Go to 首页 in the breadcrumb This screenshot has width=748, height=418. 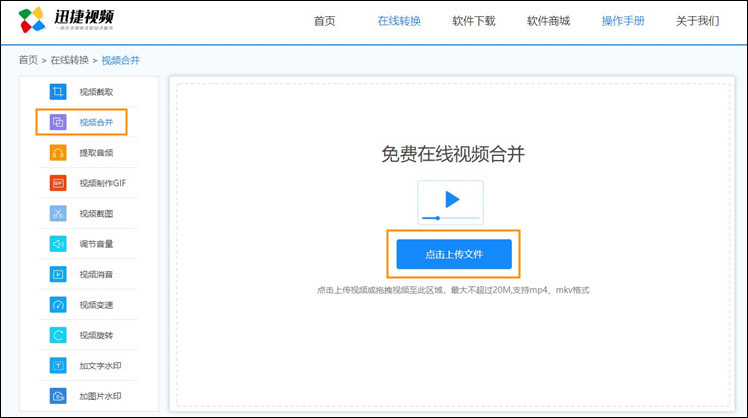(28, 60)
